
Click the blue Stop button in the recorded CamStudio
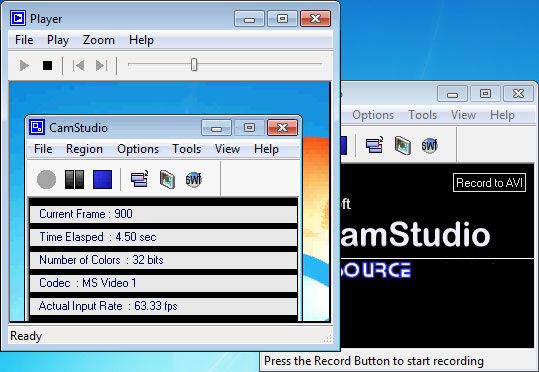(x=102, y=179)
